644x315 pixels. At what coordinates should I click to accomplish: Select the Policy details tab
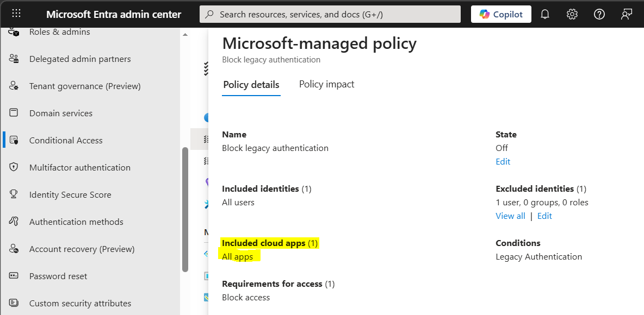click(x=251, y=85)
